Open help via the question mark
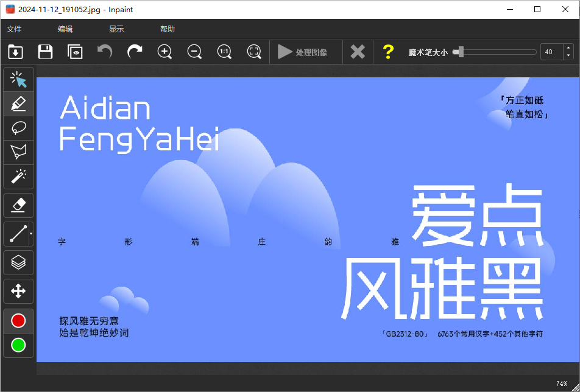Screen dimensions: 580x392 pos(388,52)
